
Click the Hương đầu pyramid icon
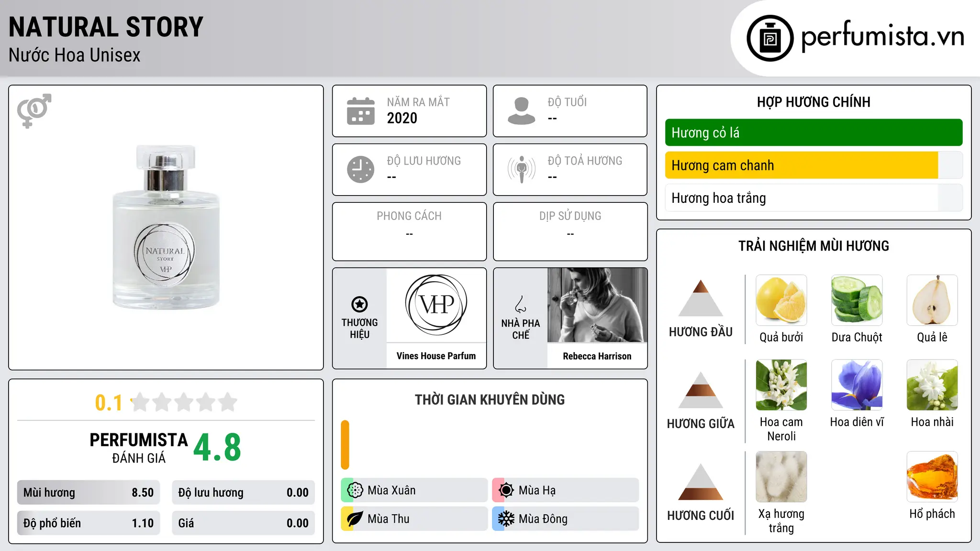pyautogui.click(x=701, y=298)
